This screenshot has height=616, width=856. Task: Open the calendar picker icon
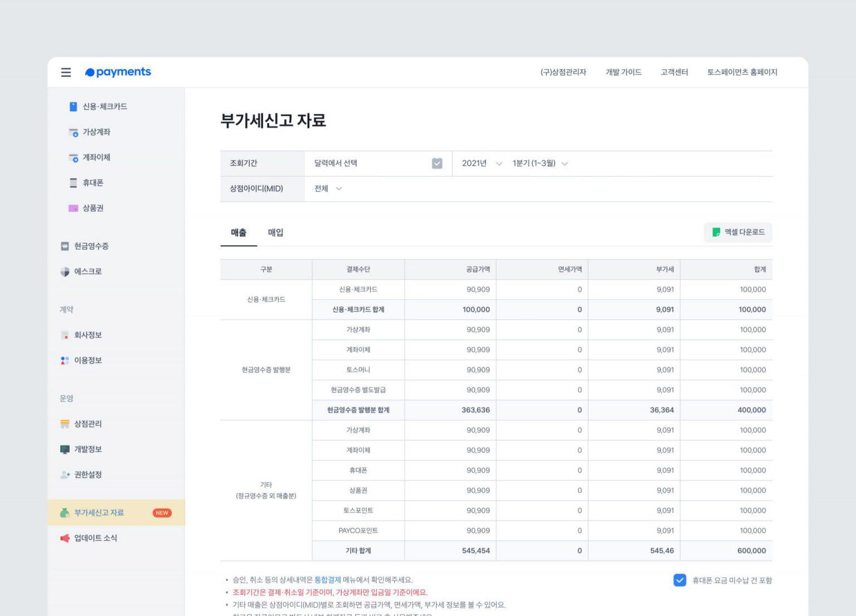(437, 163)
